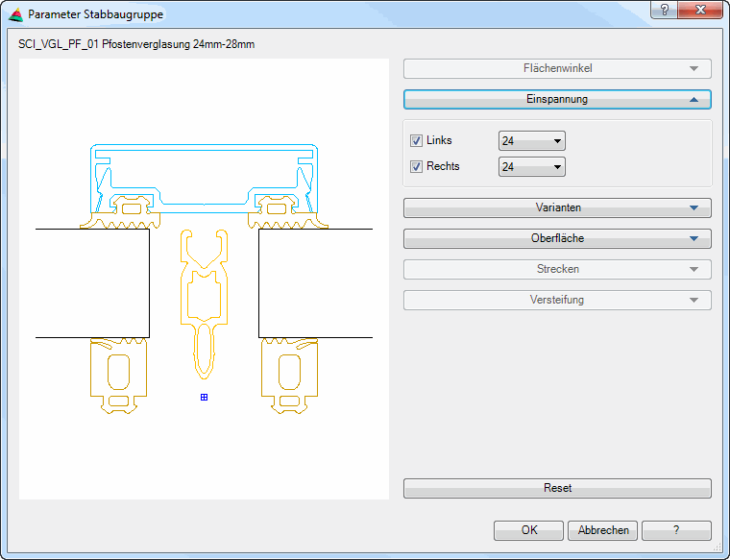Click the application icon in title bar

coord(15,14)
